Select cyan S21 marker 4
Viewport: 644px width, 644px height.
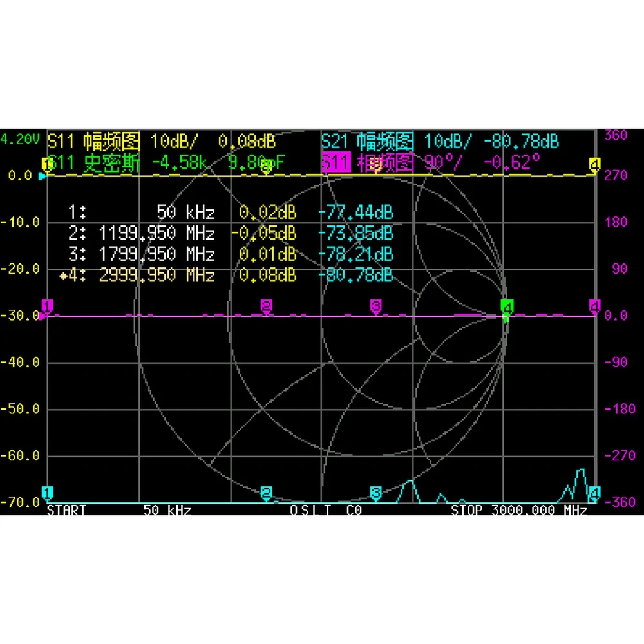[x=594, y=493]
